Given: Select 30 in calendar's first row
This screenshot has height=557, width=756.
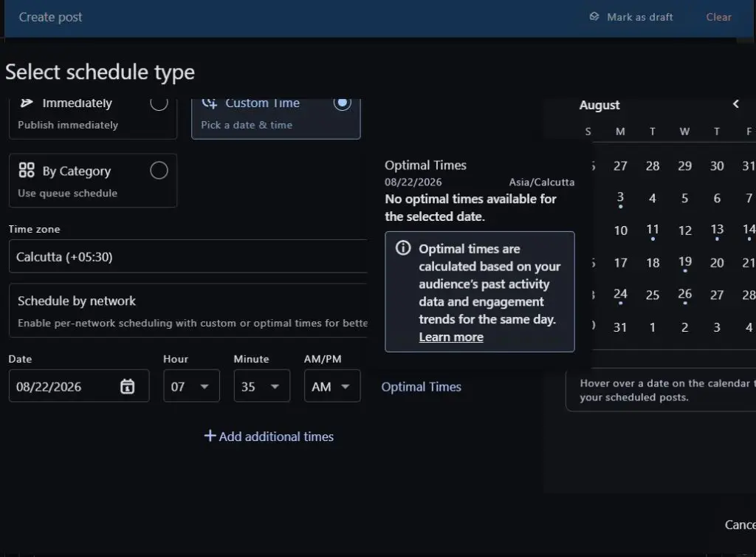Looking at the screenshot, I should [x=717, y=166].
